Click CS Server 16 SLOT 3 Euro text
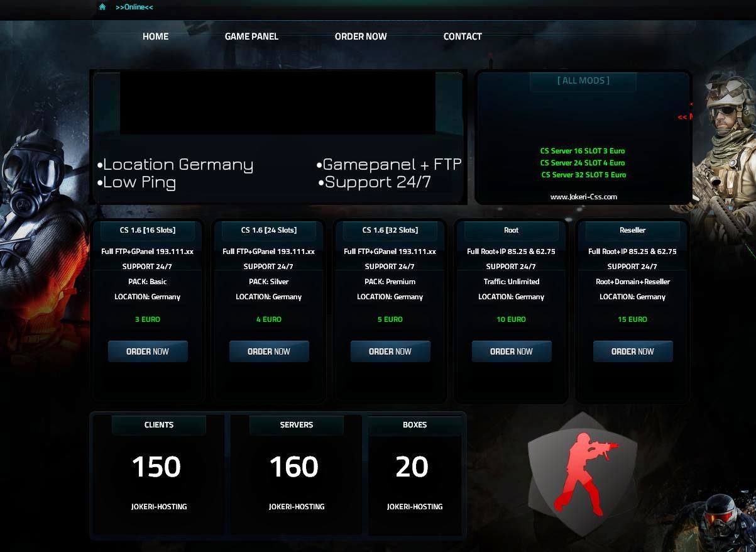 click(583, 151)
